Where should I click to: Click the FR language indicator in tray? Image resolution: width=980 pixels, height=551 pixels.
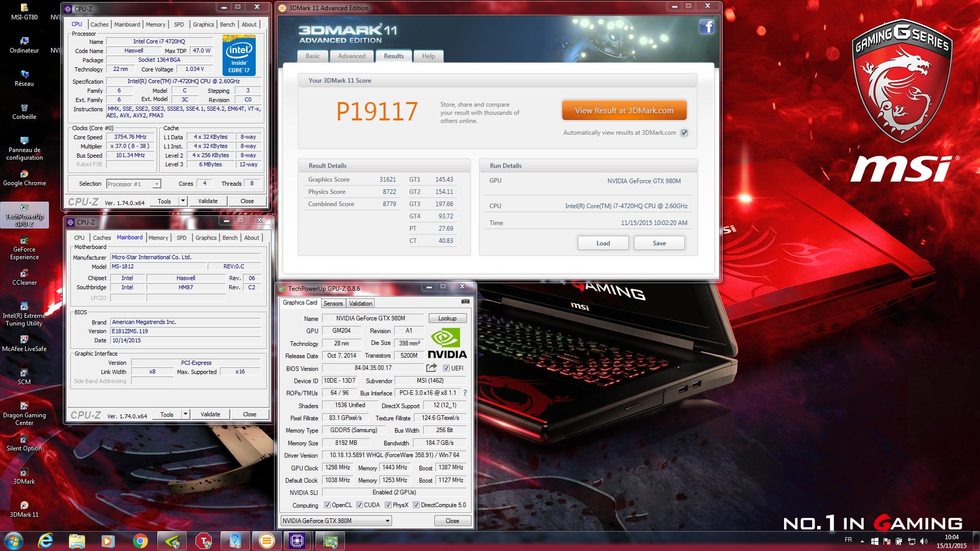pos(848,540)
